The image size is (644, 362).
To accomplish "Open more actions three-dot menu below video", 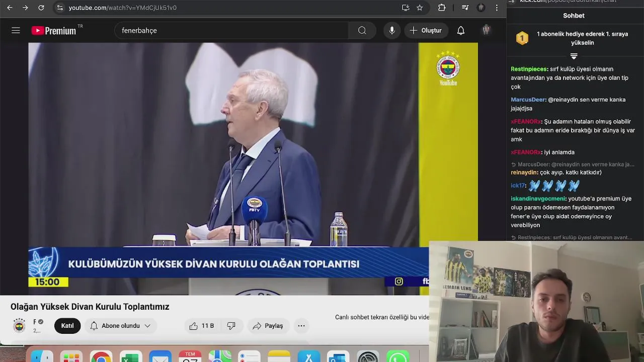I will (301, 326).
